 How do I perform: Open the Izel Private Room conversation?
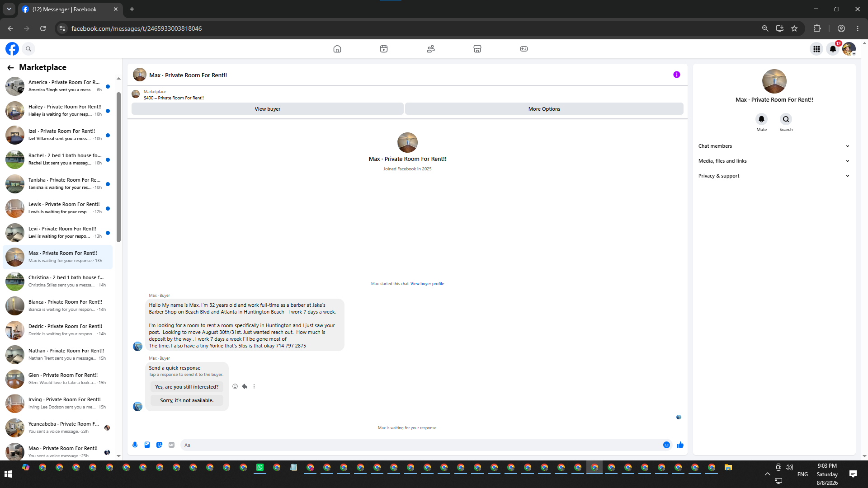click(x=58, y=135)
